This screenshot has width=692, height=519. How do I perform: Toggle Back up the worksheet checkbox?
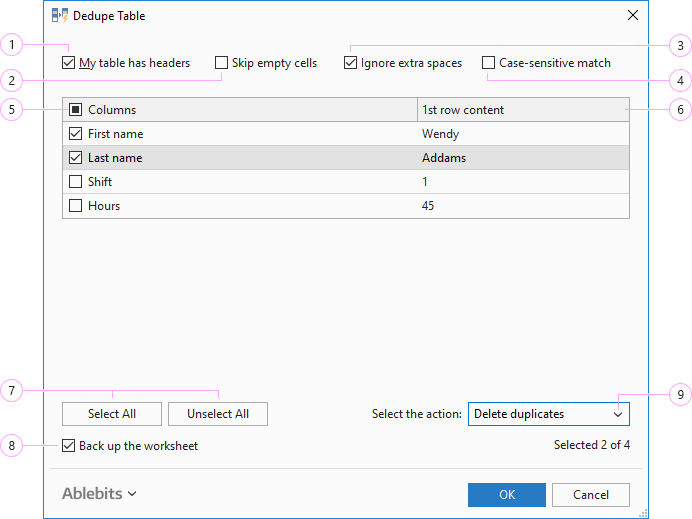(x=68, y=446)
